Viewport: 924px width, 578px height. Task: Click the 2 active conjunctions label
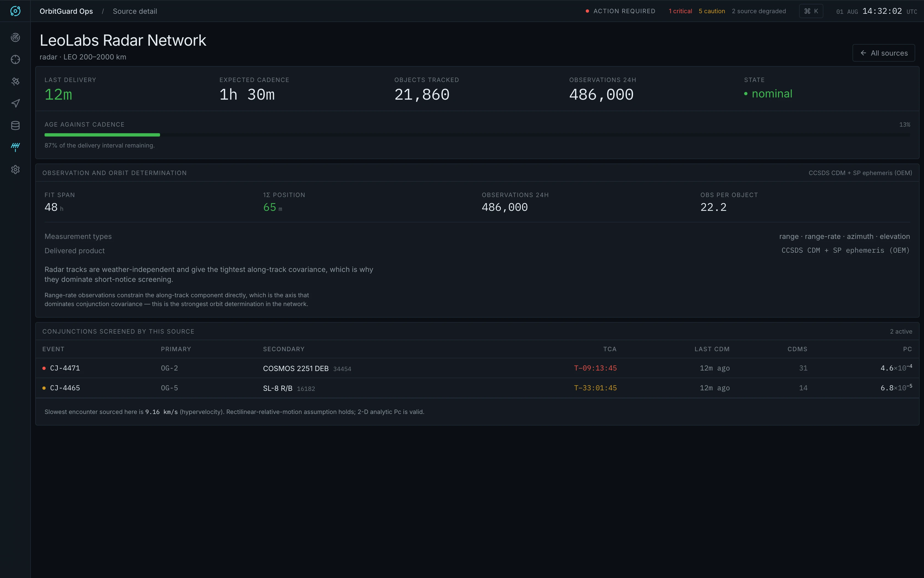pos(901,331)
